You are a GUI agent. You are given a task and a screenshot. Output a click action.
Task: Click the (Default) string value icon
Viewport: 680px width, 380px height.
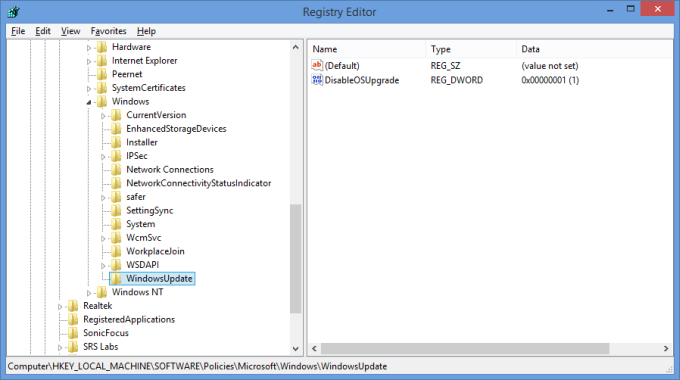(317, 66)
